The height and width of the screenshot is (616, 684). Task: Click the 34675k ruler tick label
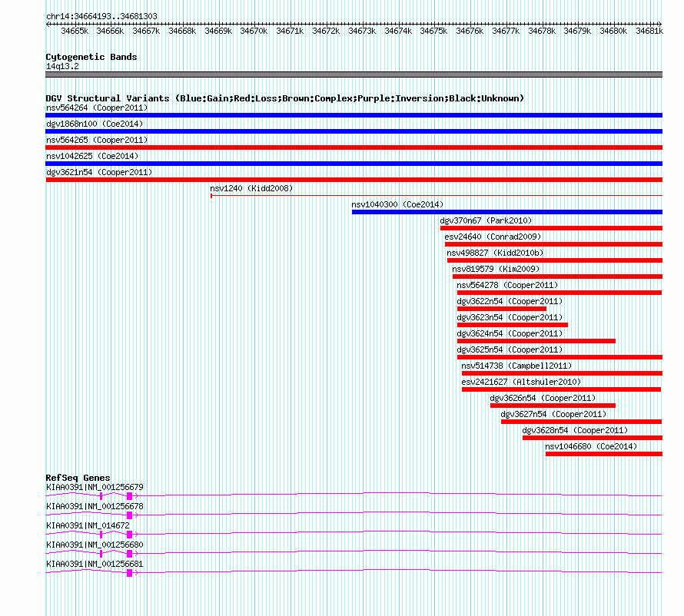[433, 31]
